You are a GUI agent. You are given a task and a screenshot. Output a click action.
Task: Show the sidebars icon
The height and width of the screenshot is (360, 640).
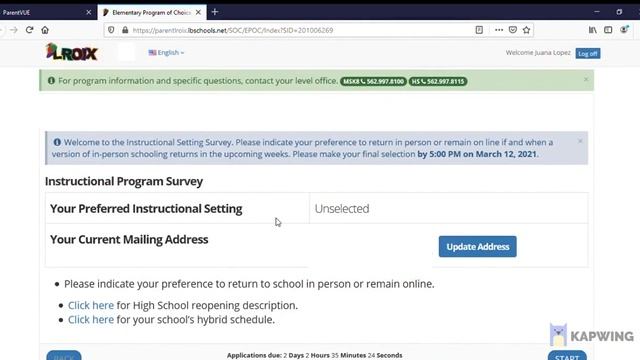(x=608, y=30)
